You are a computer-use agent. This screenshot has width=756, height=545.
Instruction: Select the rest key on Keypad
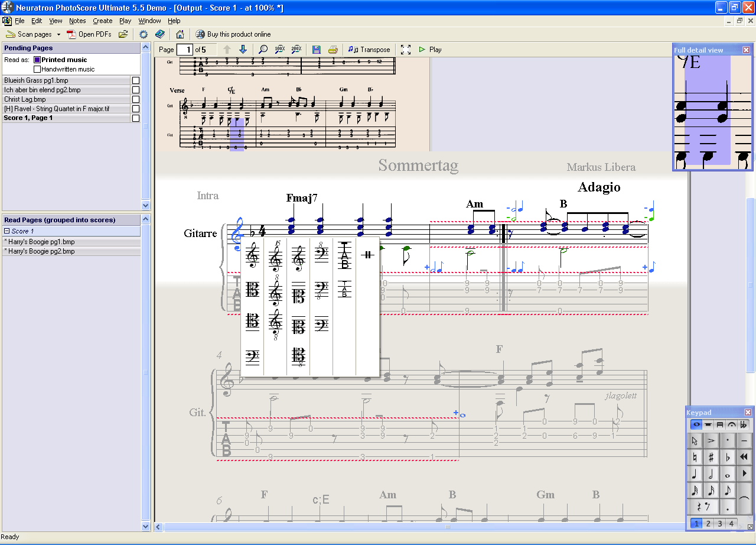(703, 507)
